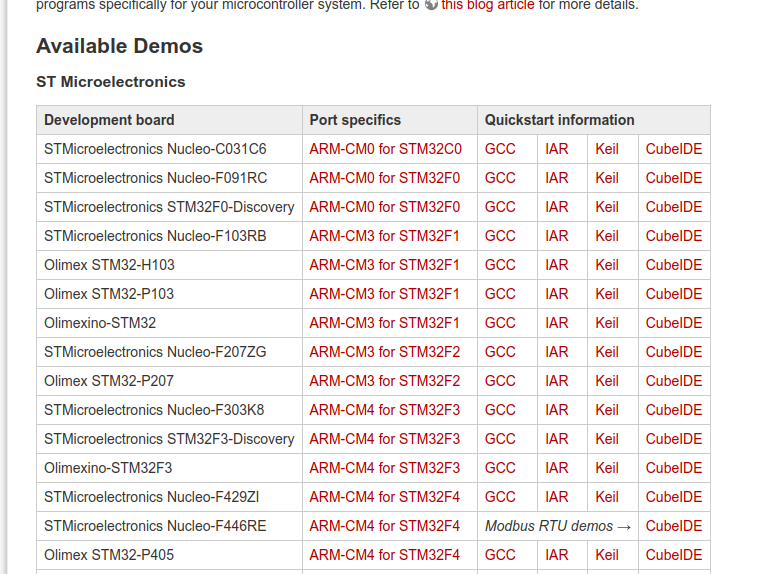
Task: Open Keil quickstart for Nucleo-C031C6
Action: pos(607,149)
